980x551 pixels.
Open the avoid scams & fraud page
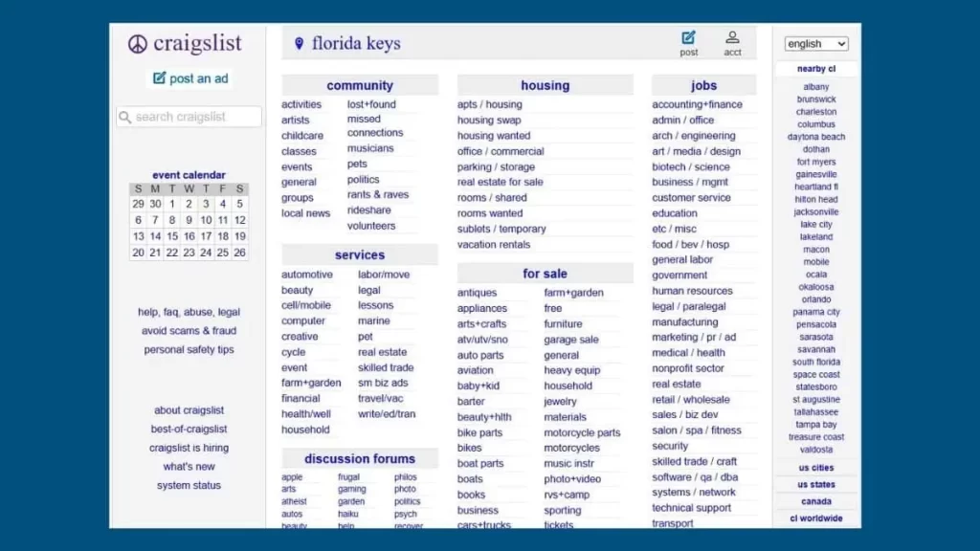(x=189, y=330)
